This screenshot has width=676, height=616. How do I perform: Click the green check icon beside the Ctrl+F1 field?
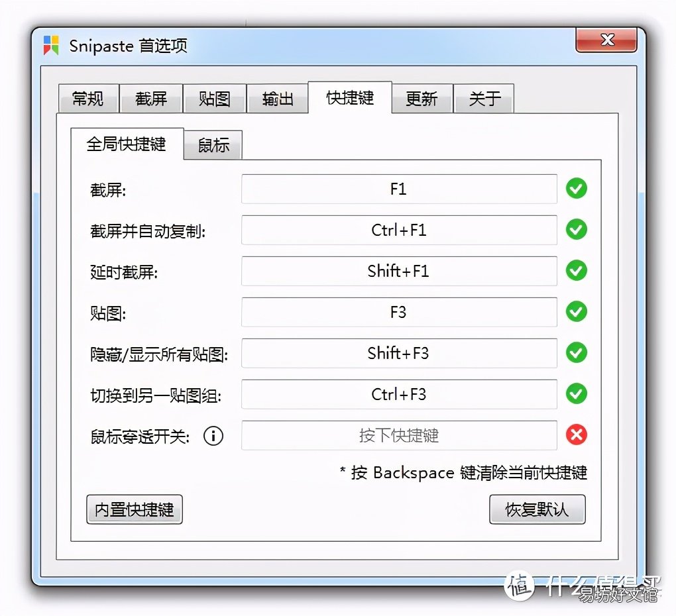tap(577, 229)
